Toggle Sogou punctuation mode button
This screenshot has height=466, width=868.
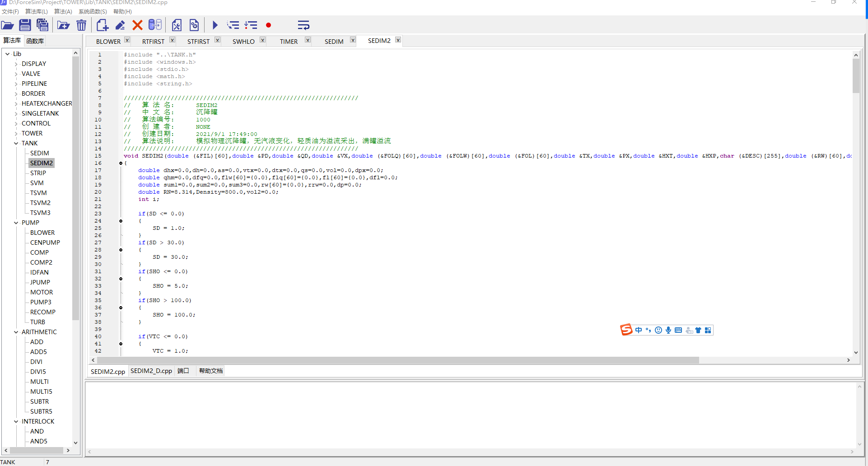(x=648, y=330)
